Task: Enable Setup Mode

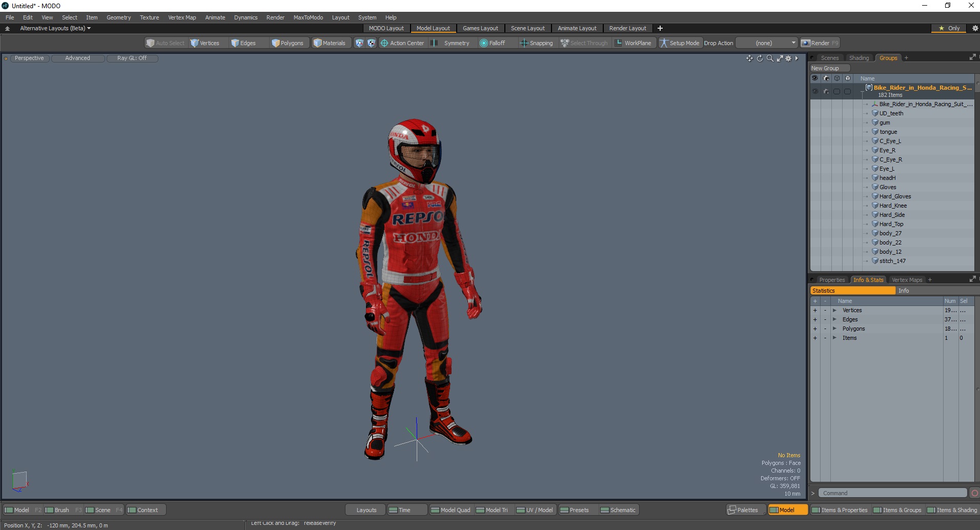Action: coord(680,43)
